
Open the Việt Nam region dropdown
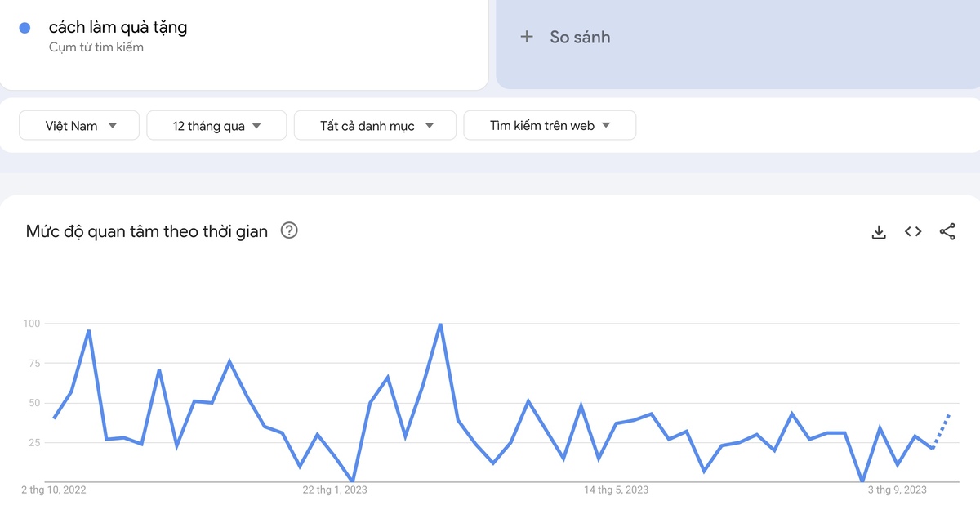point(79,126)
